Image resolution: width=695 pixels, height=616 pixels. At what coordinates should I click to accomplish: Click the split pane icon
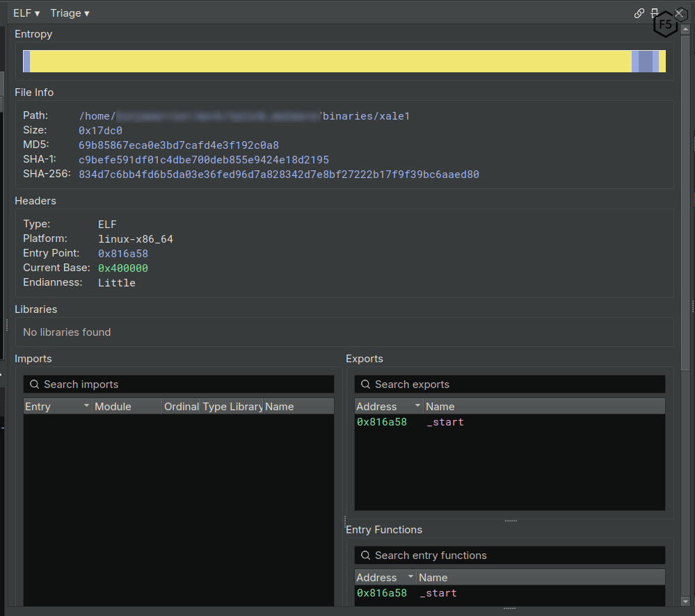tap(655, 13)
